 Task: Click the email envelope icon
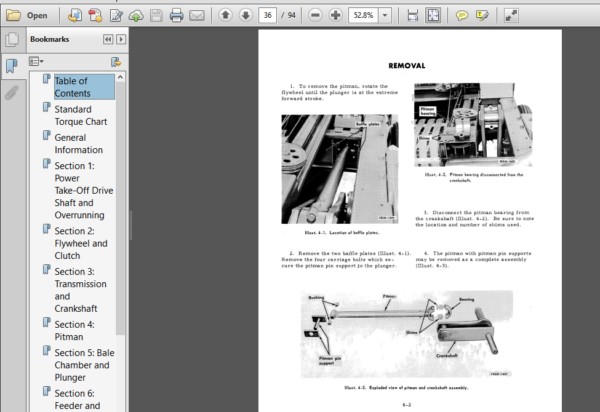click(x=197, y=15)
